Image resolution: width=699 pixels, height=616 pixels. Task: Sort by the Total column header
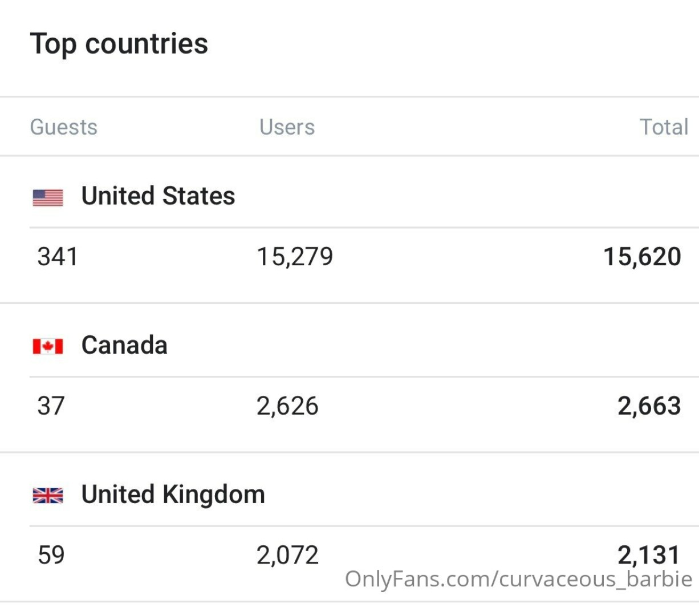pyautogui.click(x=664, y=127)
